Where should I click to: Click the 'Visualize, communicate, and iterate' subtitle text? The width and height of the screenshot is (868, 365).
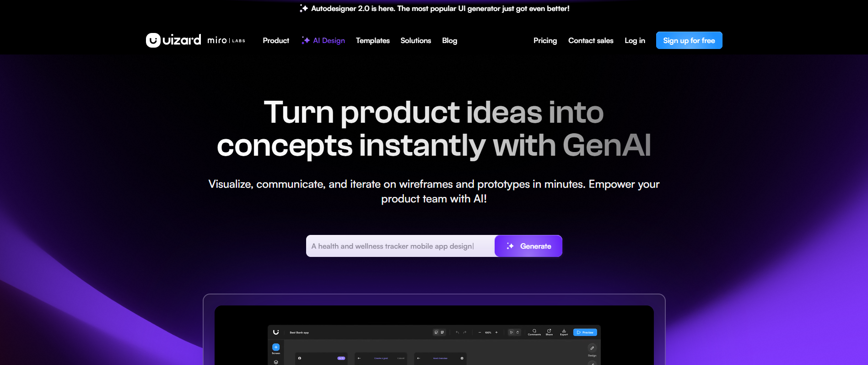pos(434,191)
